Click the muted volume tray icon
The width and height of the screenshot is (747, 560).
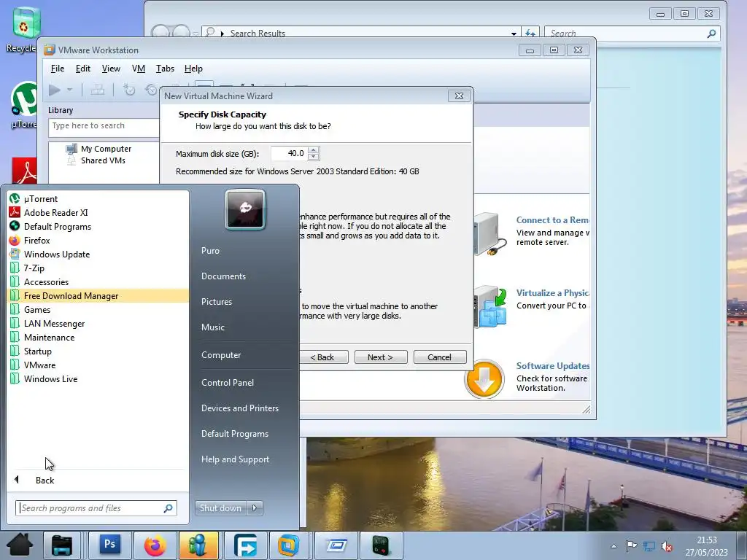667,546
